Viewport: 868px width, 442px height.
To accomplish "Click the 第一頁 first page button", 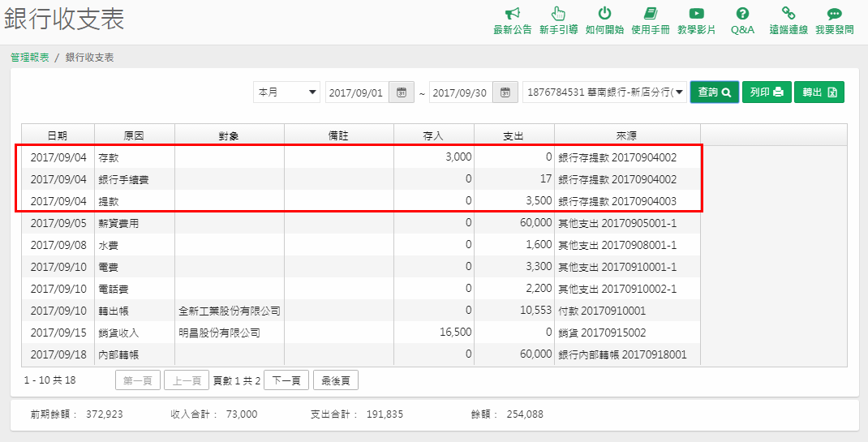I will [x=138, y=380].
